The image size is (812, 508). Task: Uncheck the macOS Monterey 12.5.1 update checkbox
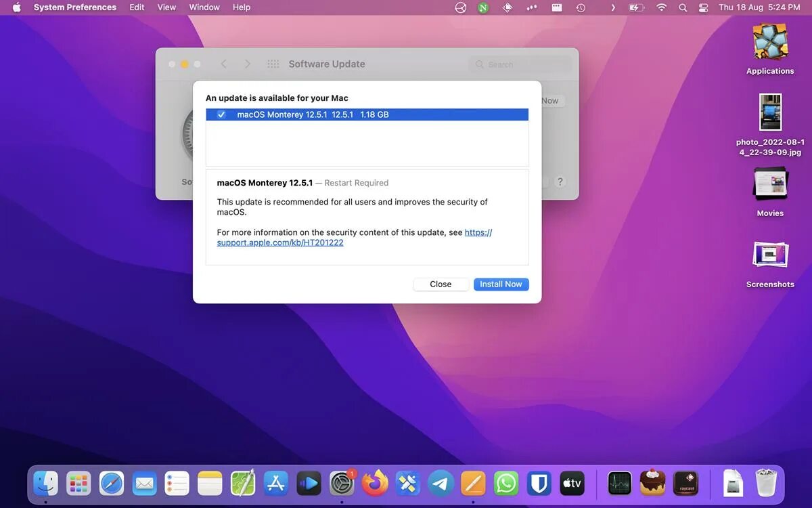[x=221, y=114]
